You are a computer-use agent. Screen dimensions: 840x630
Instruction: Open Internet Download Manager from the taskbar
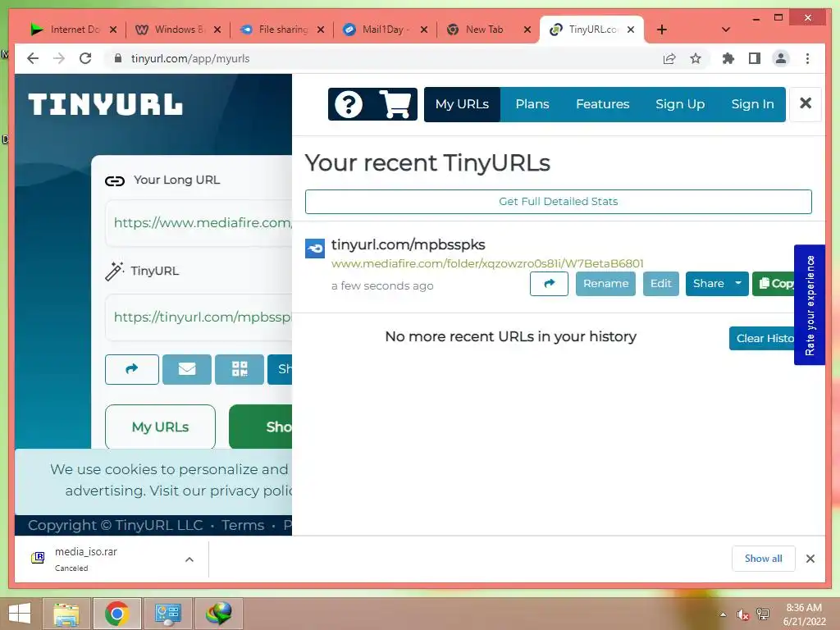tap(219, 614)
